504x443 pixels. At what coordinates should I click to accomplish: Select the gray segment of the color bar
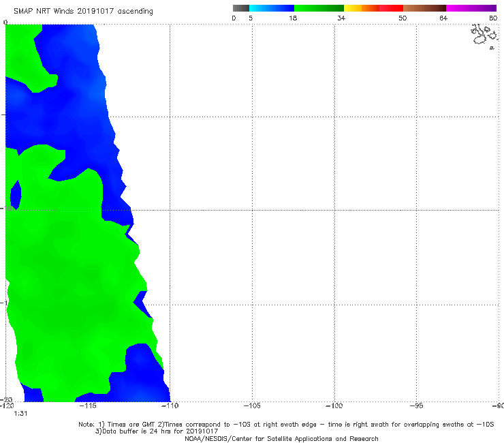[240, 8]
